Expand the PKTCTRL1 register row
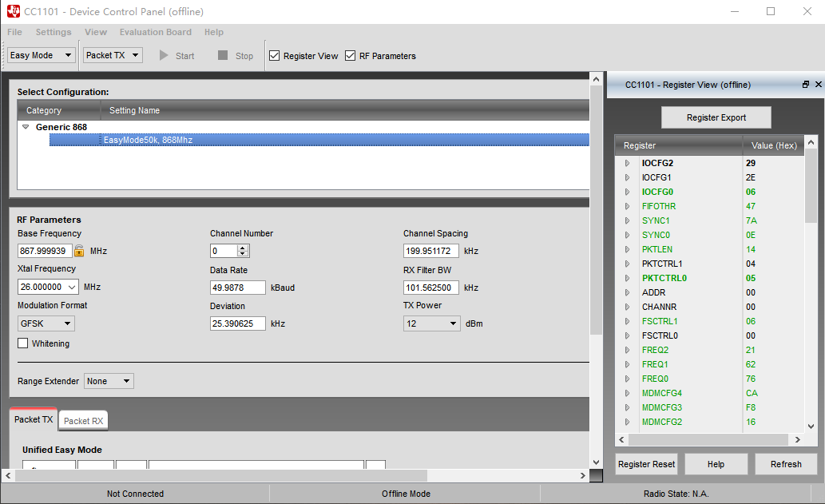Viewport: 825px width, 504px height. (627, 264)
